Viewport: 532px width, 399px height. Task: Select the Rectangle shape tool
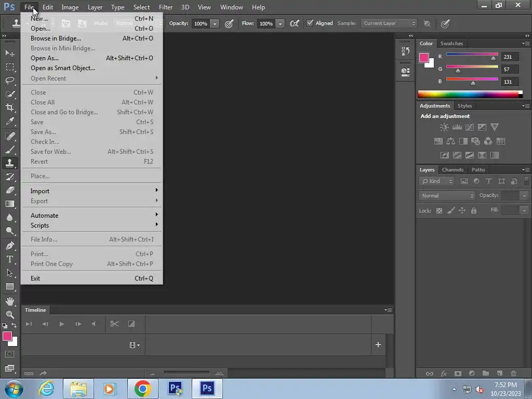[x=10, y=287]
